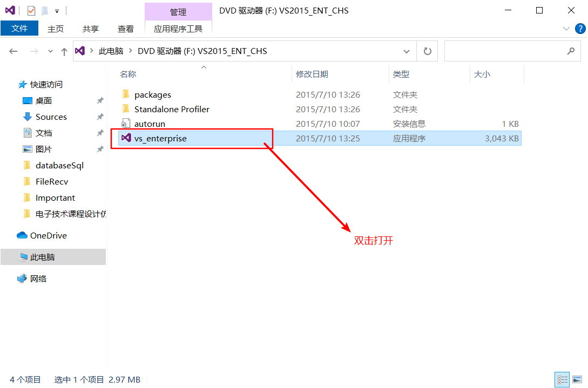Expand the chevron after 此电脑 breadcrumb
588x388 pixels.
pos(131,51)
